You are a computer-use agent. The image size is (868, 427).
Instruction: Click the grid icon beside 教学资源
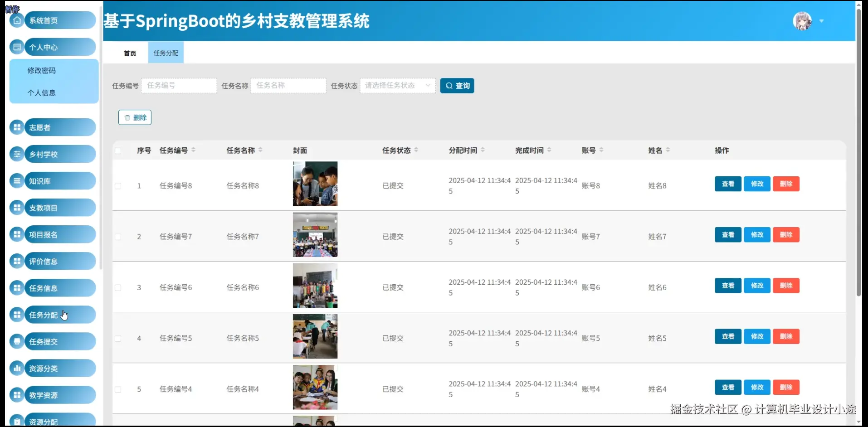click(17, 395)
